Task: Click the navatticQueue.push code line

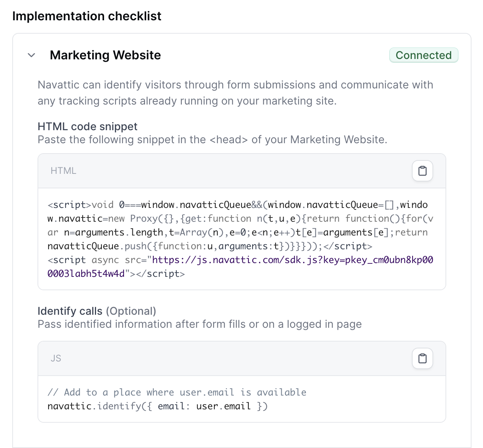Action: [x=210, y=246]
